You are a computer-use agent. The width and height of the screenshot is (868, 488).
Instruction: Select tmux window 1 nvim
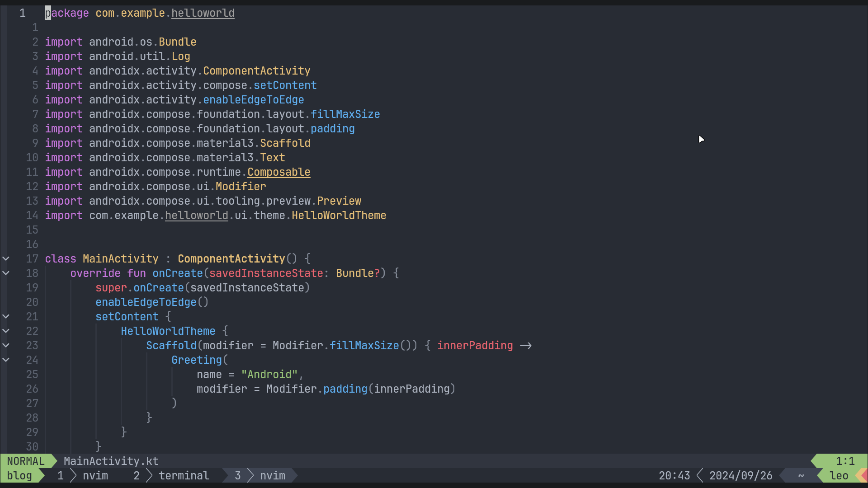(x=95, y=475)
